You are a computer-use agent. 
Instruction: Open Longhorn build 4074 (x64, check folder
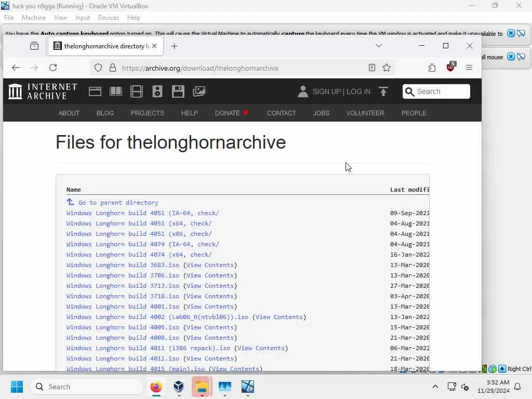139,255
